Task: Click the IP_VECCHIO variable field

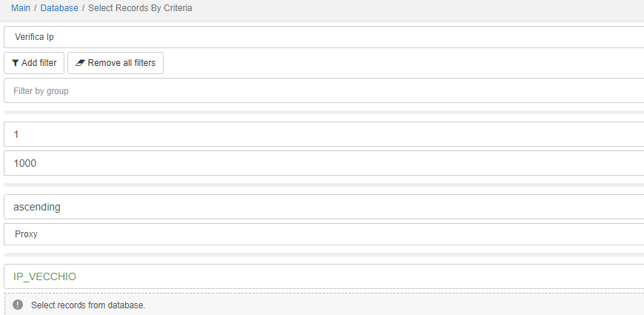Action: pos(324,276)
